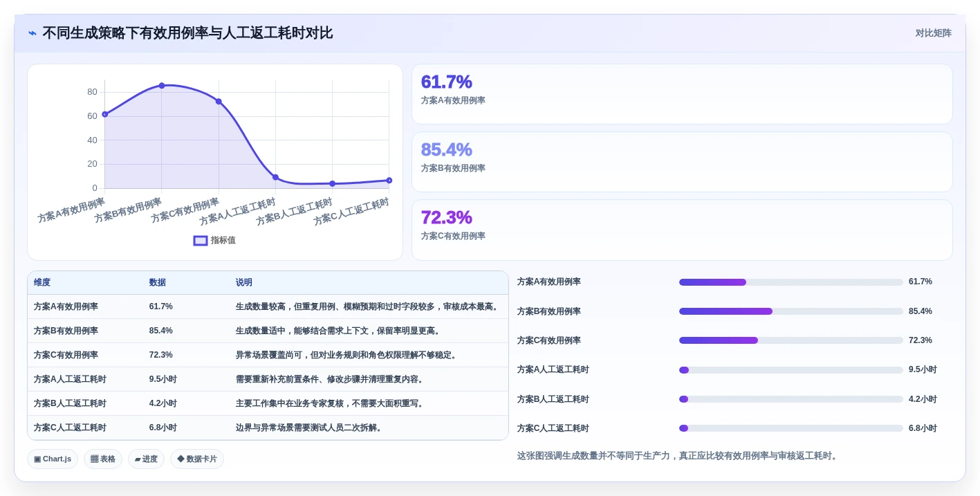Click the 61.7% table cell
Viewport: 980px width, 496px height.
tap(161, 306)
